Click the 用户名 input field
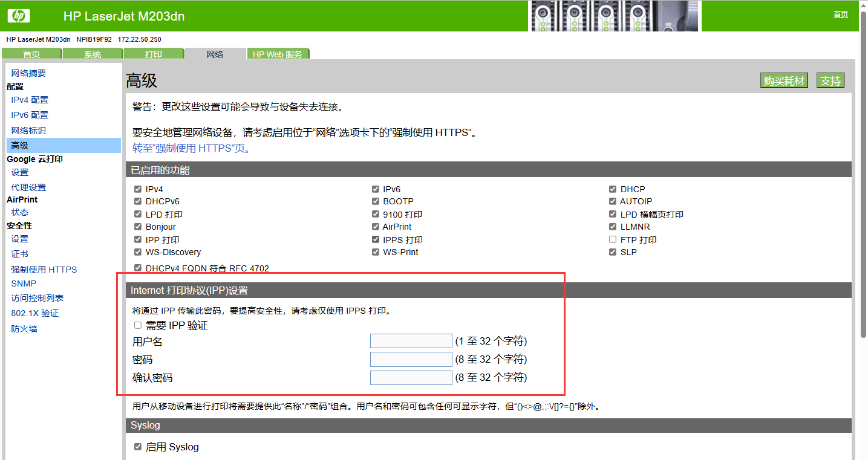 point(411,342)
